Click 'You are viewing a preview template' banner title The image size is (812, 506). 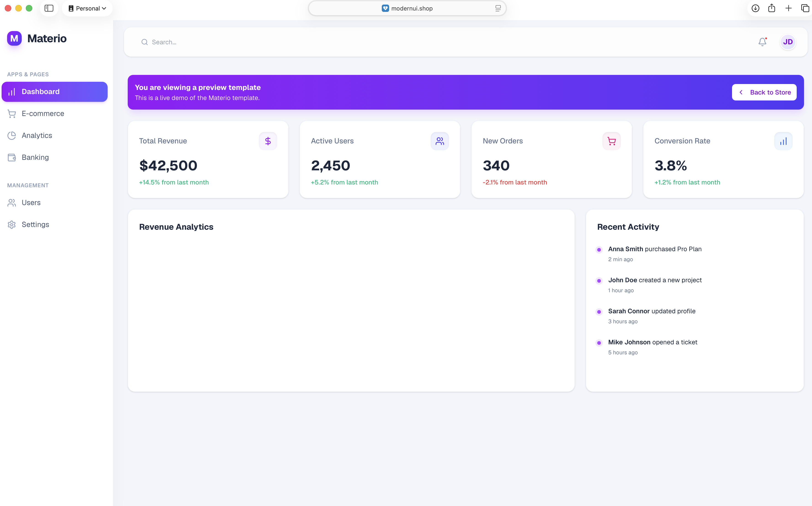pos(198,87)
